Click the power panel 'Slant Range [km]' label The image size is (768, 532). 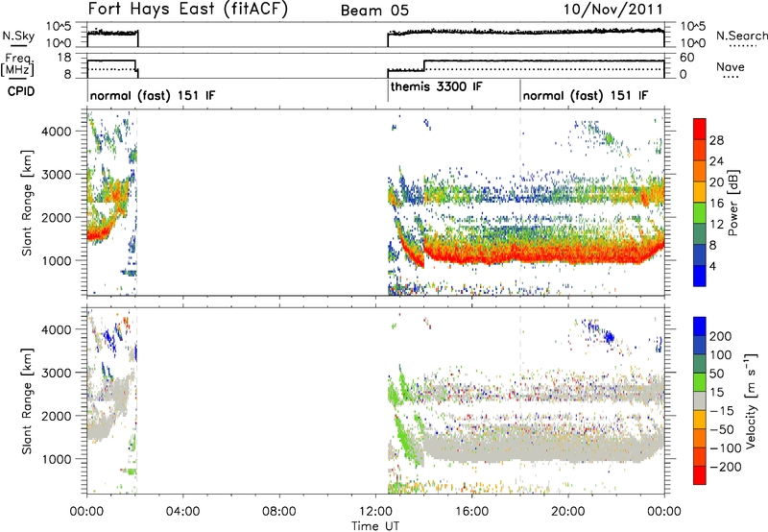coord(27,203)
